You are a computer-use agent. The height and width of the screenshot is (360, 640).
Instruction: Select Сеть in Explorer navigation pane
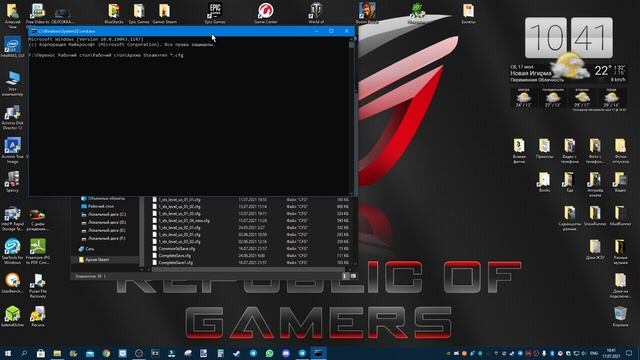90,249
